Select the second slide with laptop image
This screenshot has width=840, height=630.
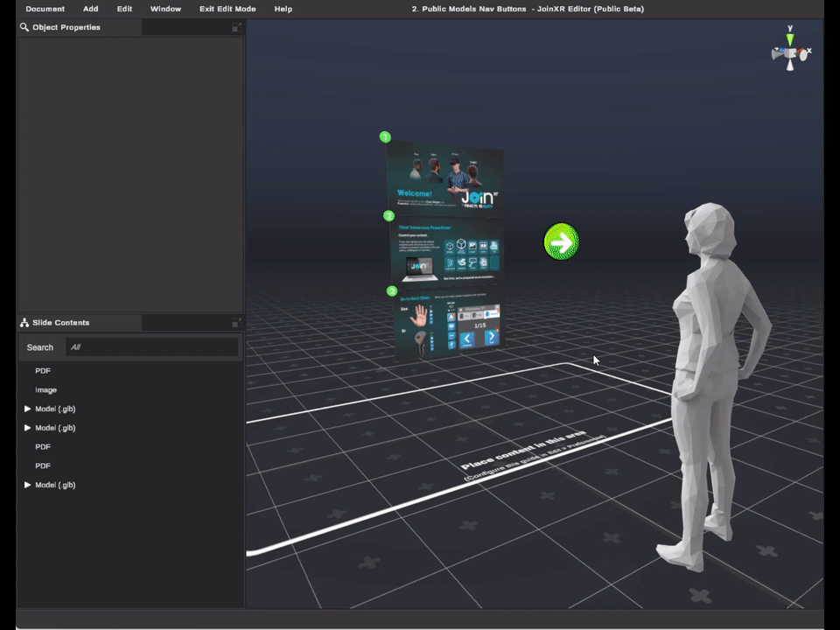(448, 251)
